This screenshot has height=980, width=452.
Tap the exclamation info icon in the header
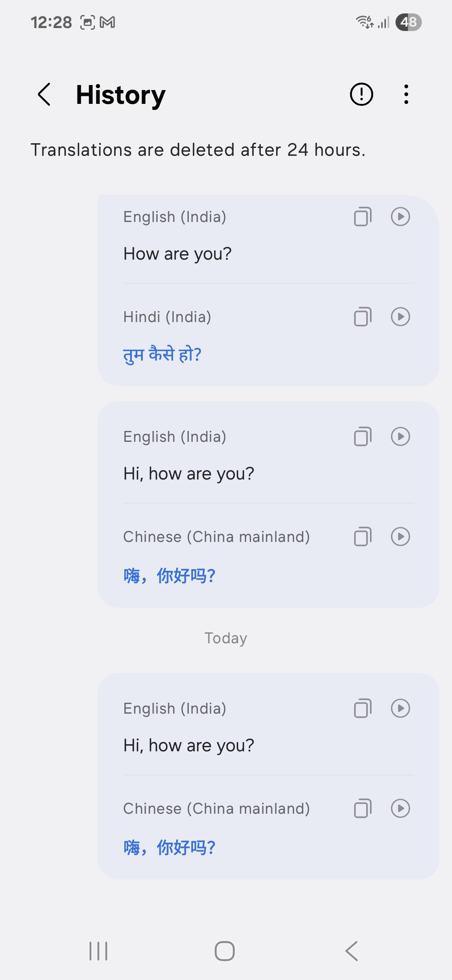click(361, 94)
